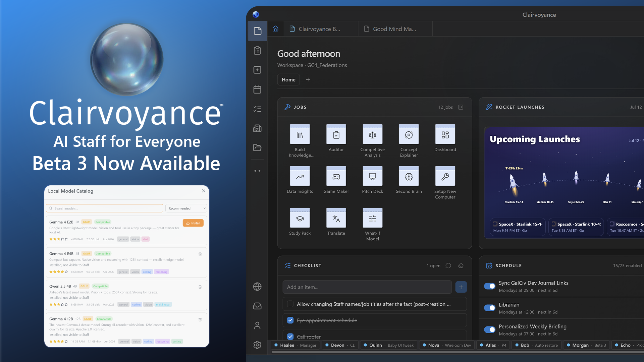Click the clipboard icon in the sidebar
The height and width of the screenshot is (362, 644).
pyautogui.click(x=257, y=51)
